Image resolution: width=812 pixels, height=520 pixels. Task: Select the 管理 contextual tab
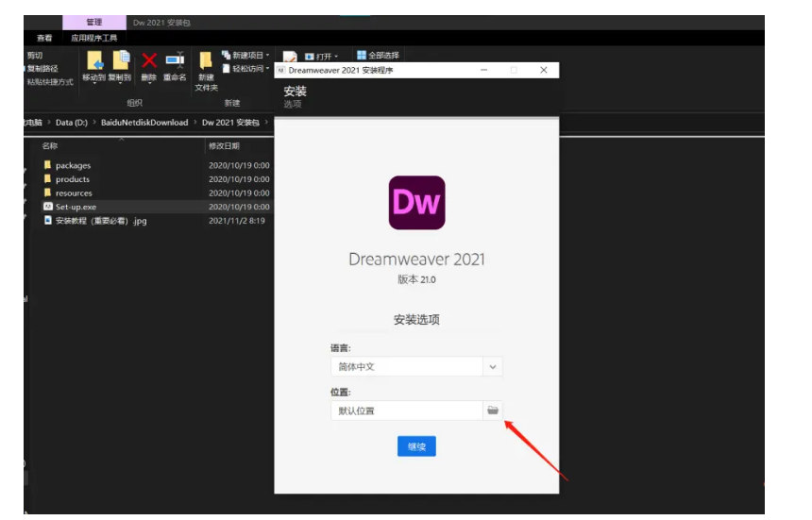coord(94,23)
